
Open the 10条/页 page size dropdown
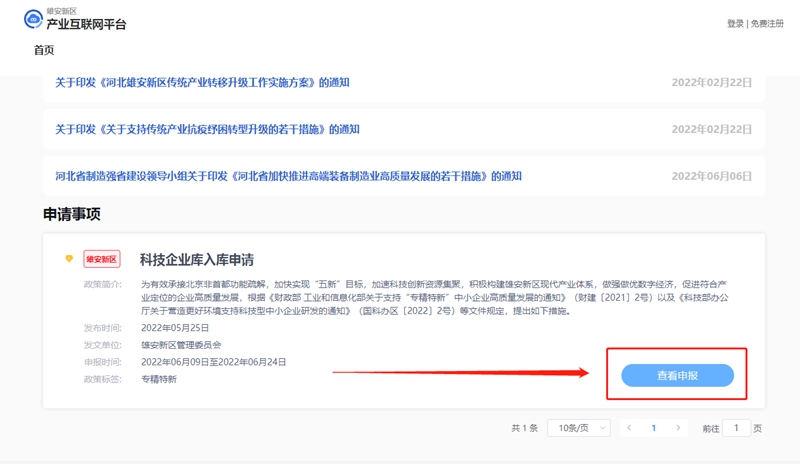point(578,428)
